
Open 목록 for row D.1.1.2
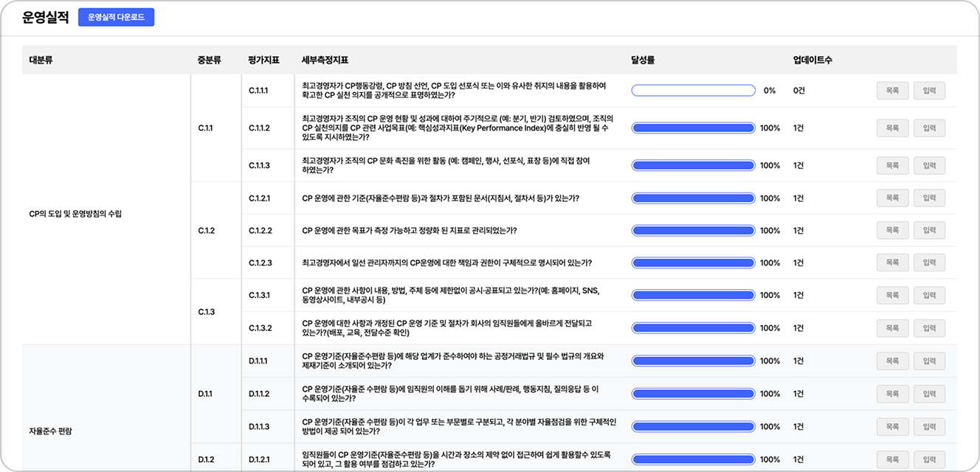pyautogui.click(x=892, y=394)
